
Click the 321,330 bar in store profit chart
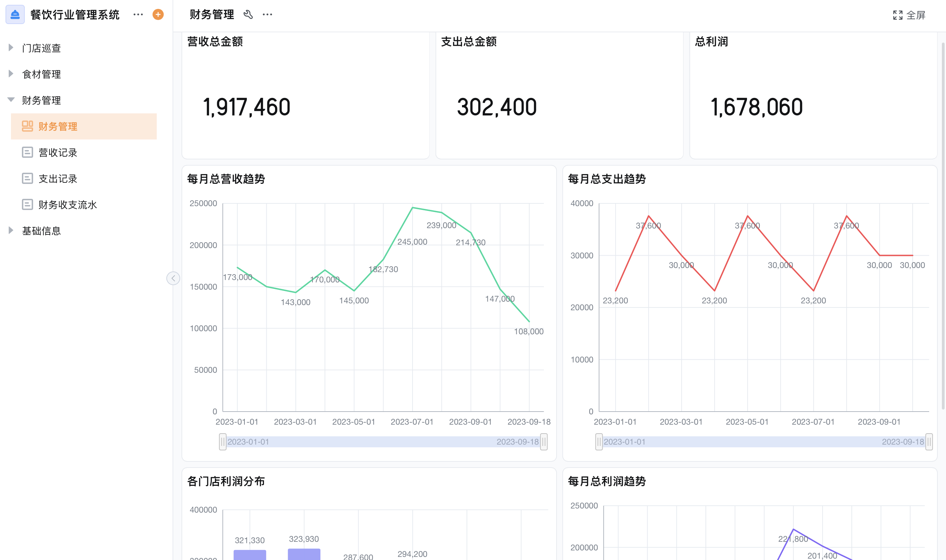(250, 555)
